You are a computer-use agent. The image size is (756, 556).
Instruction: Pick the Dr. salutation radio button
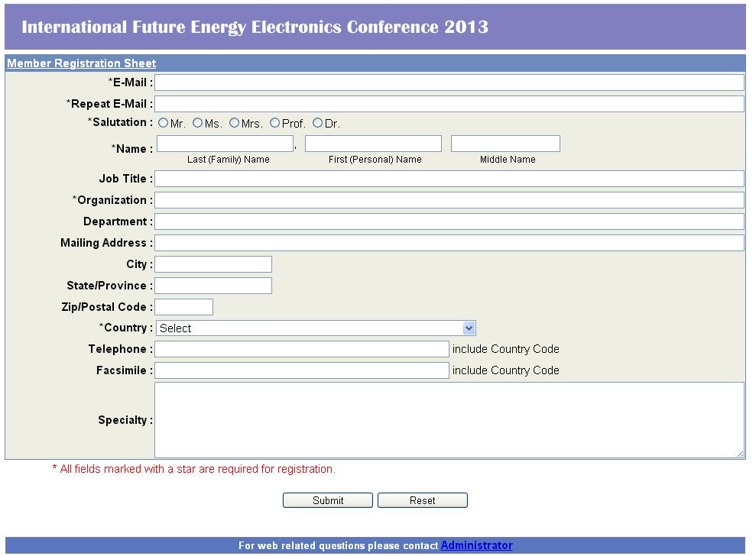click(317, 123)
